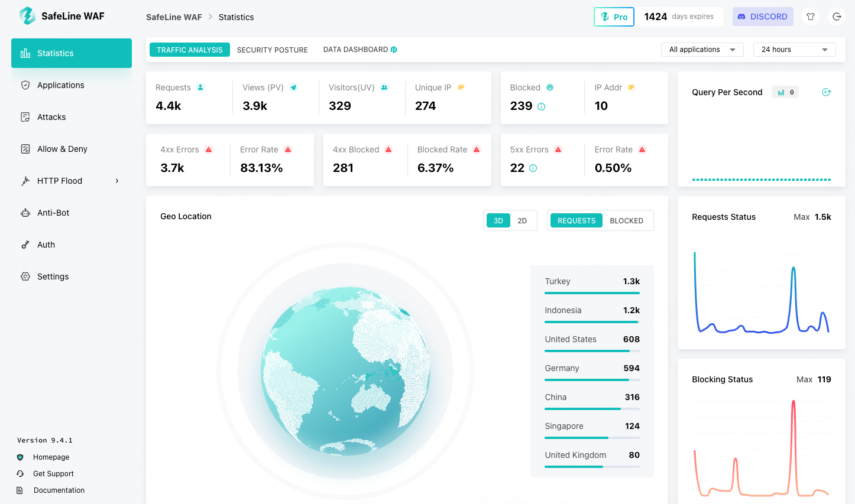
Task: Open the Homepage link
Action: click(x=51, y=457)
